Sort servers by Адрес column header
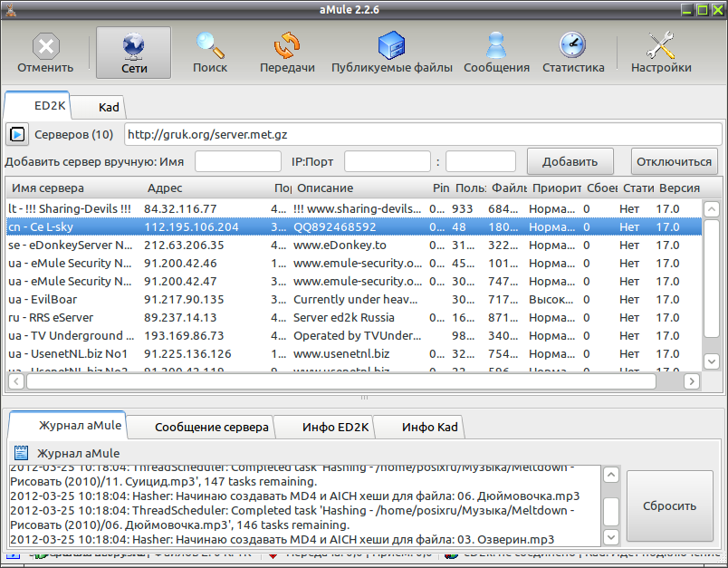Viewport: 728px width, 568px height. click(x=165, y=188)
